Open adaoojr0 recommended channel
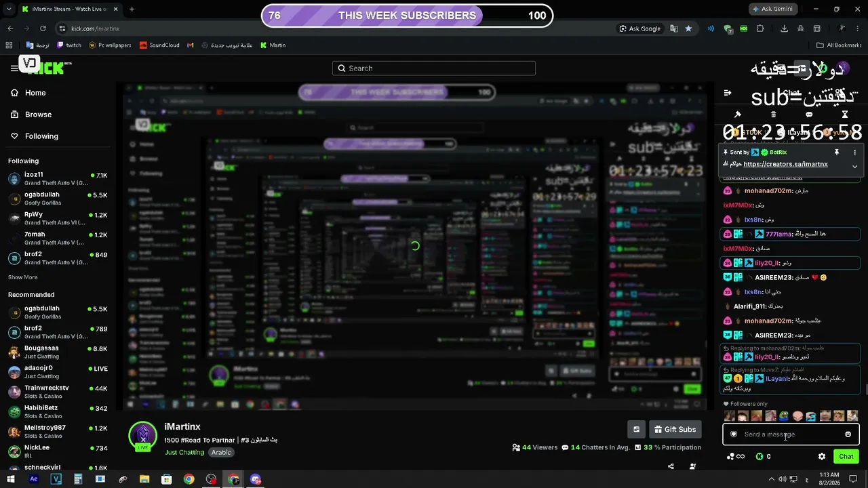The image size is (868, 488). tap(58, 372)
